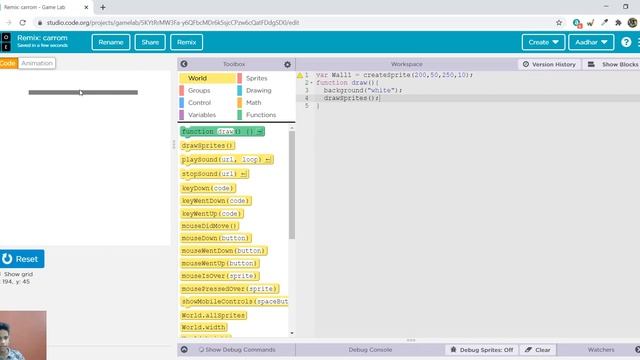Select the Groups toolbox category
This screenshot has width=640, height=360.
[x=207, y=90]
